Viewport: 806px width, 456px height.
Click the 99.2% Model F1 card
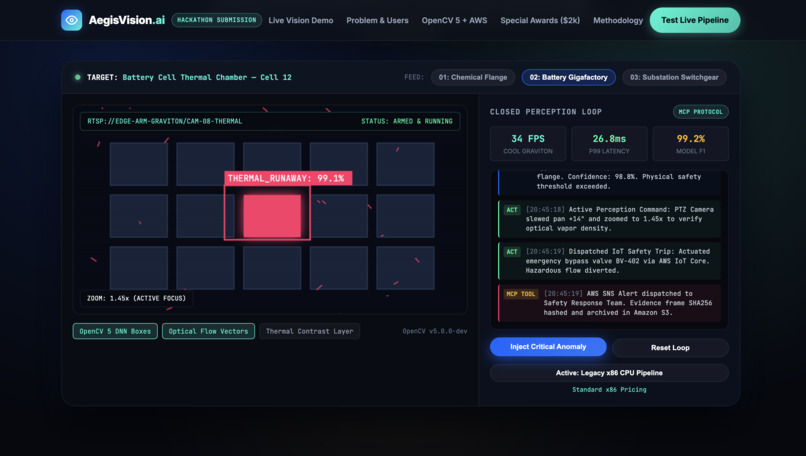tap(690, 143)
